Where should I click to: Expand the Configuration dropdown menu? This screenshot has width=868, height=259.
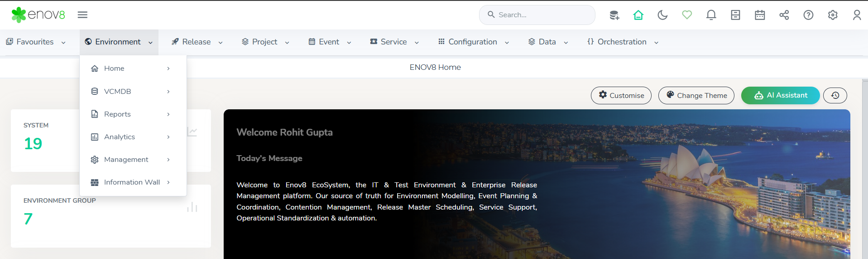point(473,42)
